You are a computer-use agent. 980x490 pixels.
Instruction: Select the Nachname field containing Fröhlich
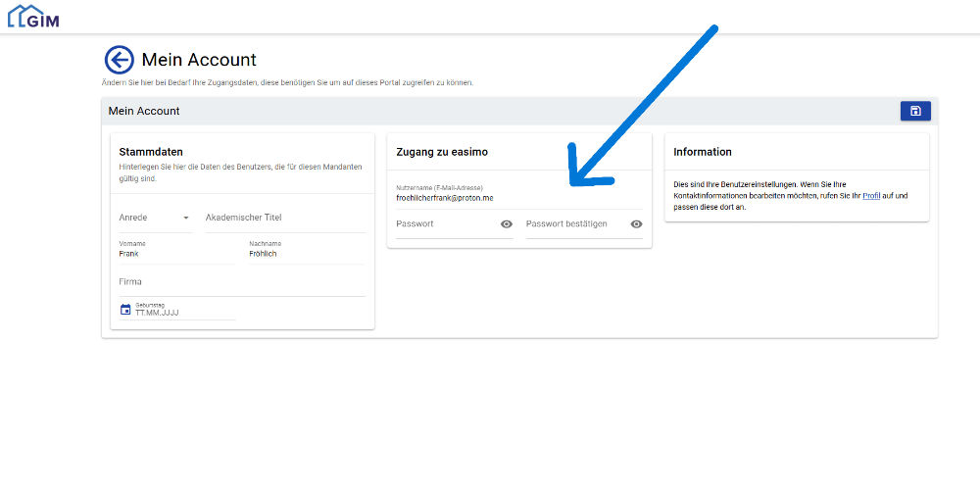(x=306, y=253)
